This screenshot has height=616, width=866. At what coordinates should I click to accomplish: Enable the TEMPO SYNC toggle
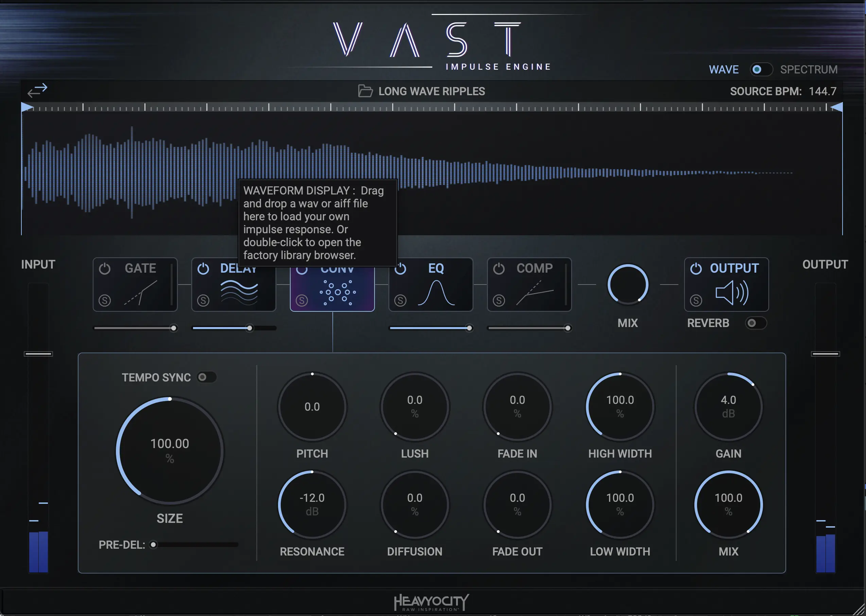pos(206,377)
